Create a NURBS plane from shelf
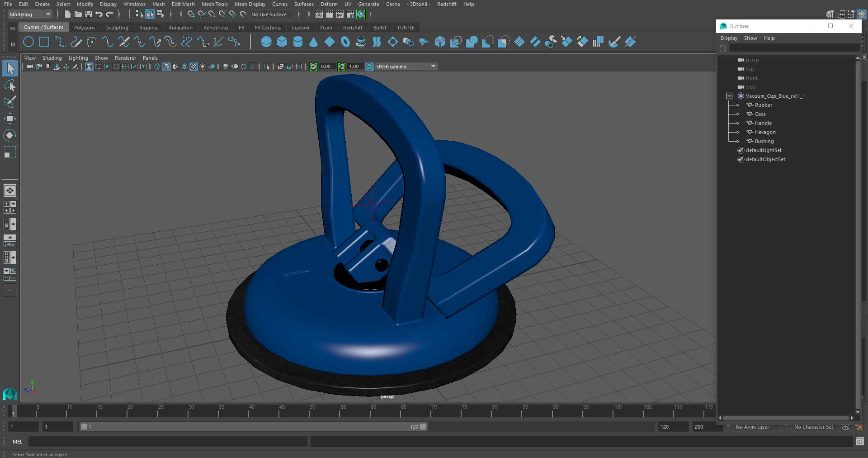The height and width of the screenshot is (458, 868). [x=330, y=42]
